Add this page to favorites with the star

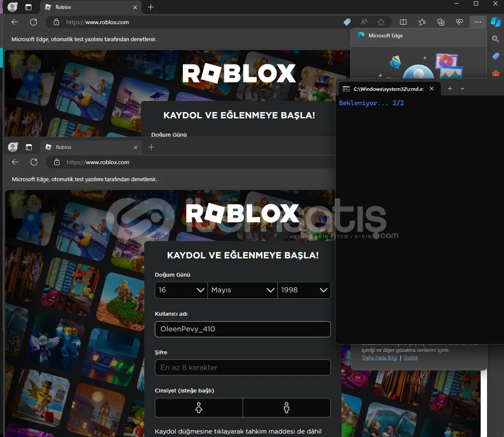(x=381, y=22)
